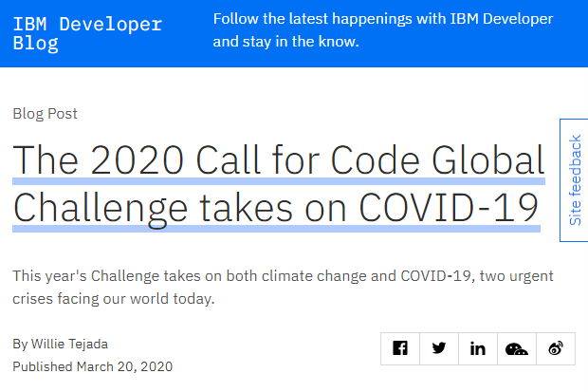The width and height of the screenshot is (588, 392).
Task: Select the Blog Post category label
Action: 45,114
